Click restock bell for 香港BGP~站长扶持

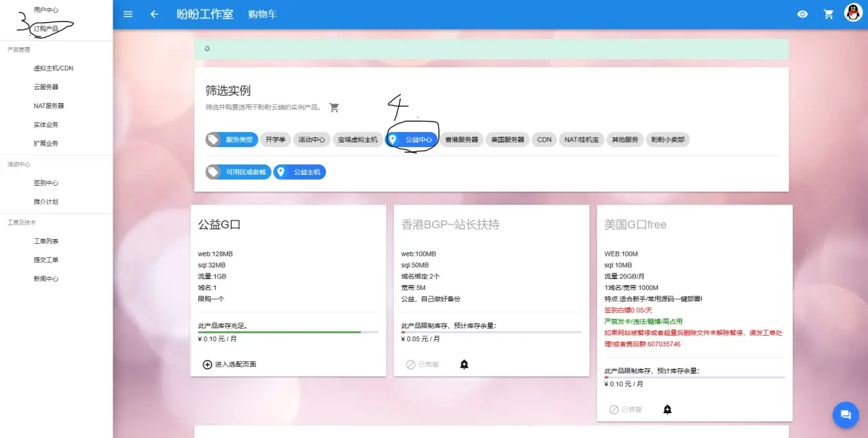tap(464, 364)
